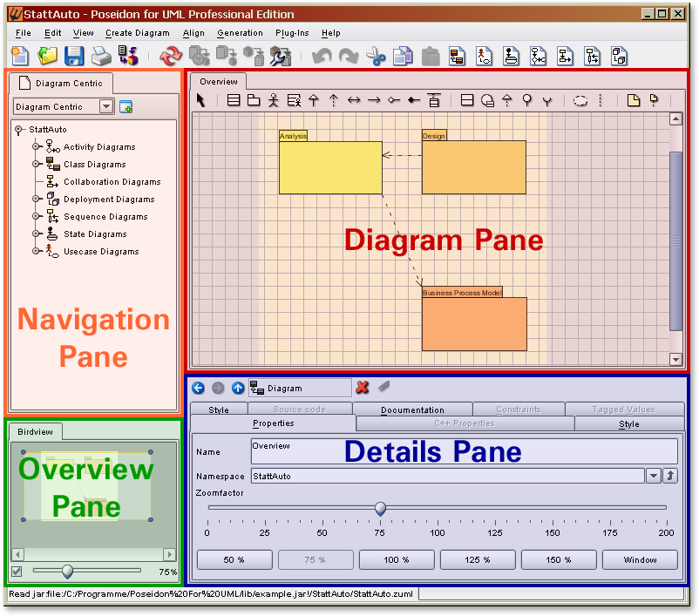The width and height of the screenshot is (699, 616).
Task: Switch to the Documentation tab
Action: coord(412,410)
